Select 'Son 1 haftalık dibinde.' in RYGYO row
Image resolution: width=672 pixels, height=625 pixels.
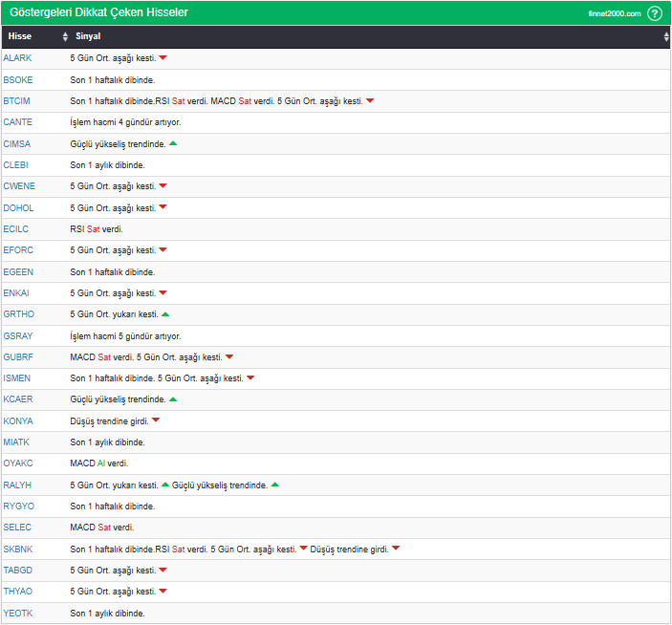pyautogui.click(x=113, y=506)
